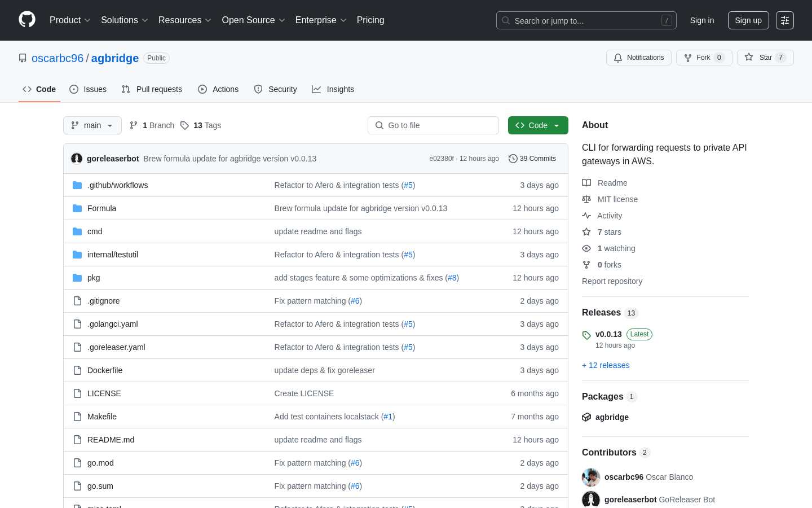This screenshot has height=508, width=812.
Task: Switch to the Insights tab
Action: (x=333, y=89)
